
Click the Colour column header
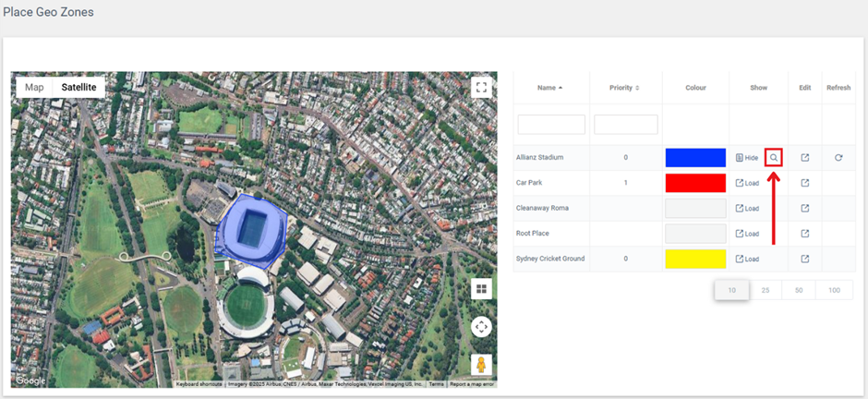pyautogui.click(x=695, y=88)
